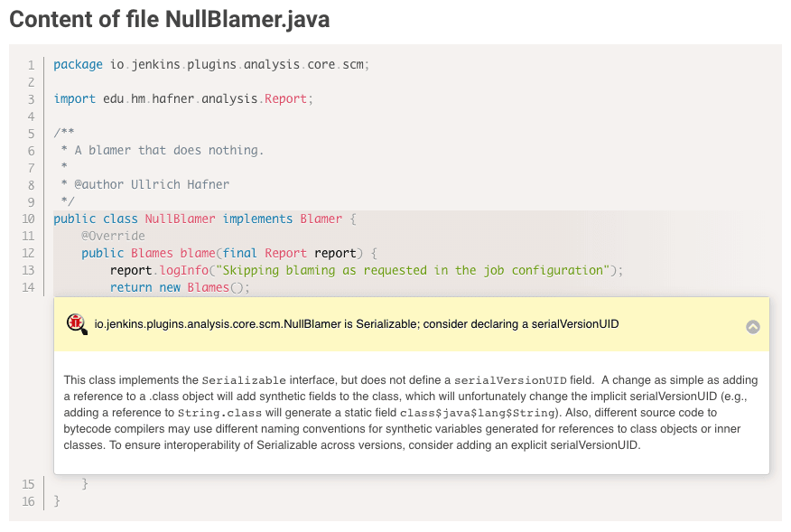Collapse the warning details with the chevron

(752, 327)
